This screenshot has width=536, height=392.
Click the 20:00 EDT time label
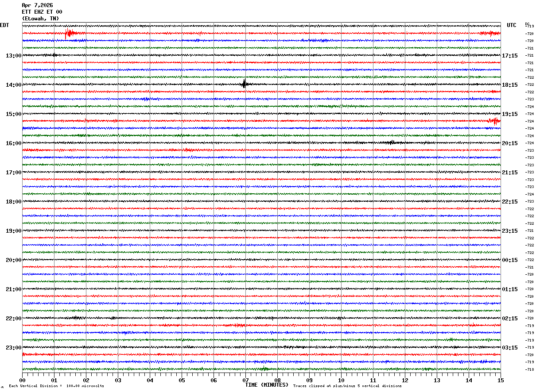tap(13, 260)
